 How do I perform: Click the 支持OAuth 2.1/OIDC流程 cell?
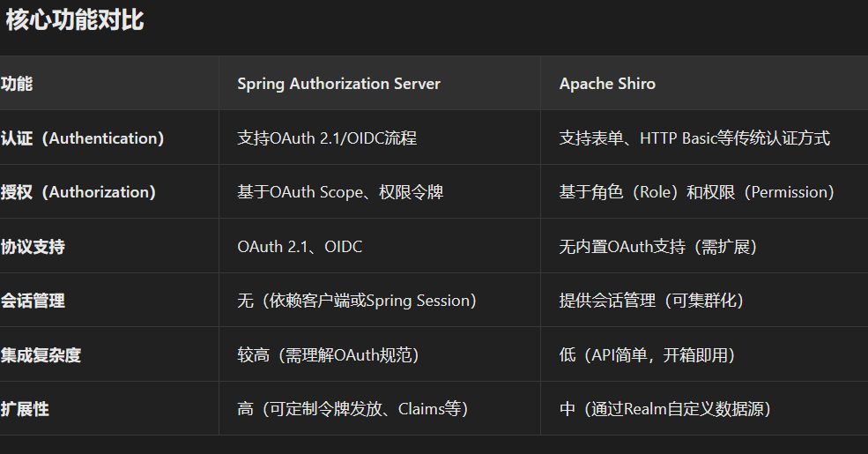click(327, 138)
